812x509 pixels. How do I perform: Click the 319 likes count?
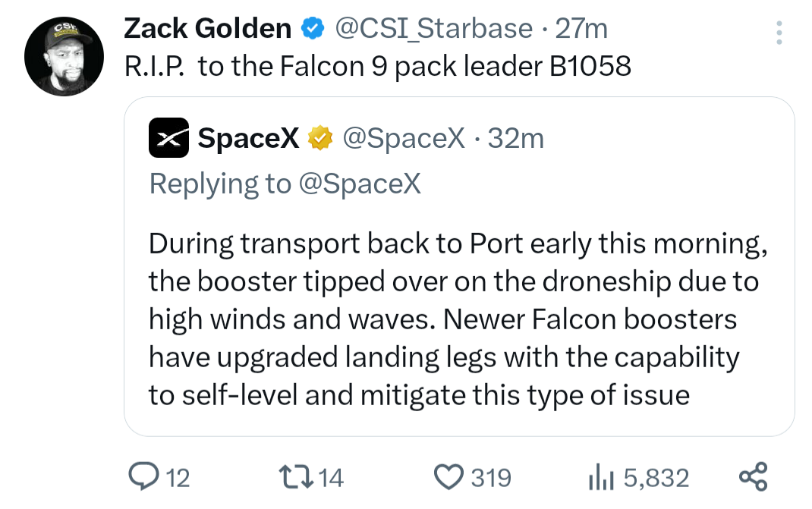(491, 478)
